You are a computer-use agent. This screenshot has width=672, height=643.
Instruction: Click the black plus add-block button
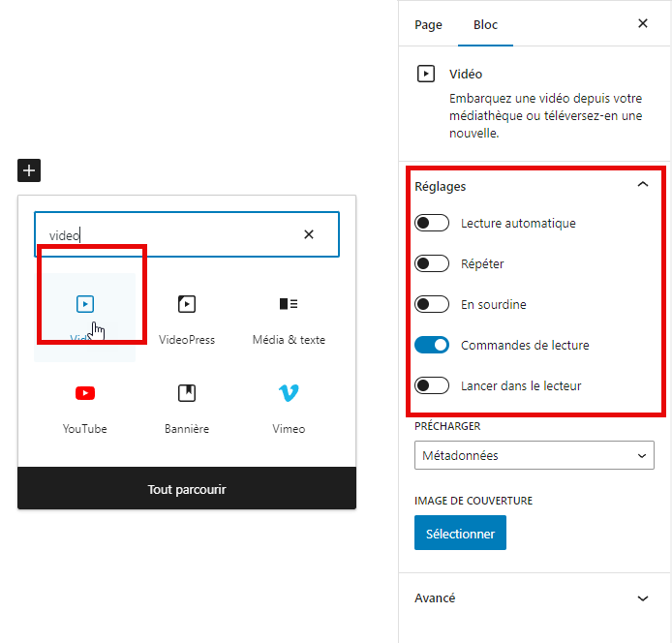(29, 170)
